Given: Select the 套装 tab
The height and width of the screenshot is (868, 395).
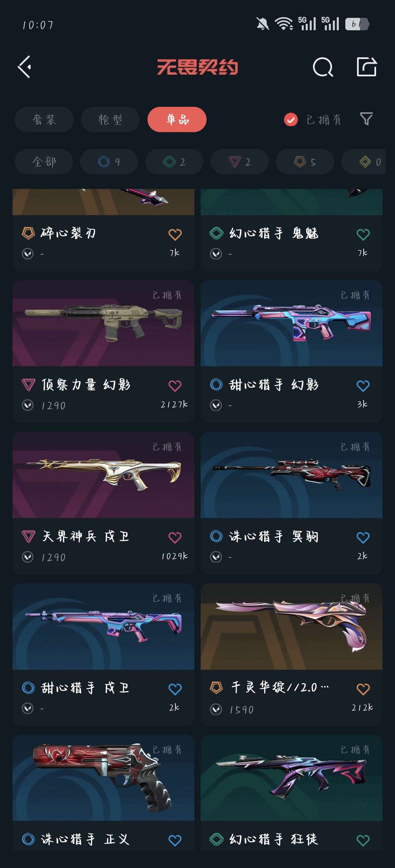Looking at the screenshot, I should 44,120.
